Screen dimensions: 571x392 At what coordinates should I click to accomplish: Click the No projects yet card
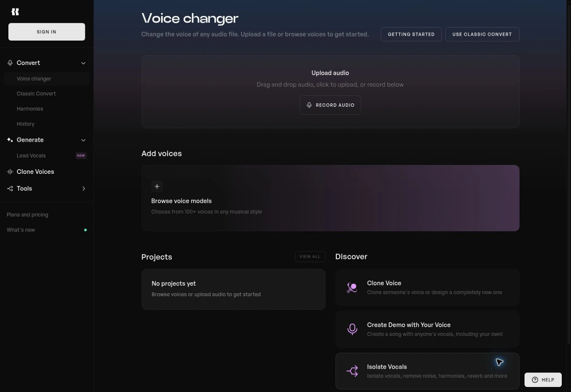233,289
